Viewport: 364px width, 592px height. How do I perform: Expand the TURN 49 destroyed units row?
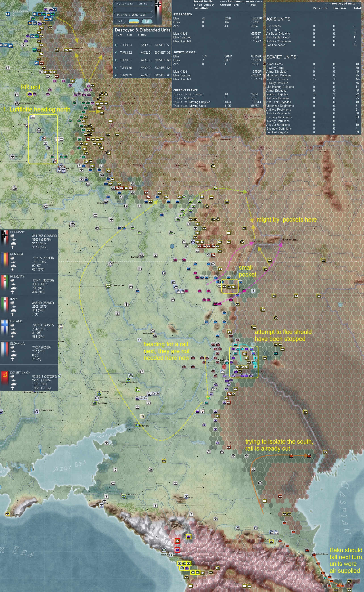point(115,75)
